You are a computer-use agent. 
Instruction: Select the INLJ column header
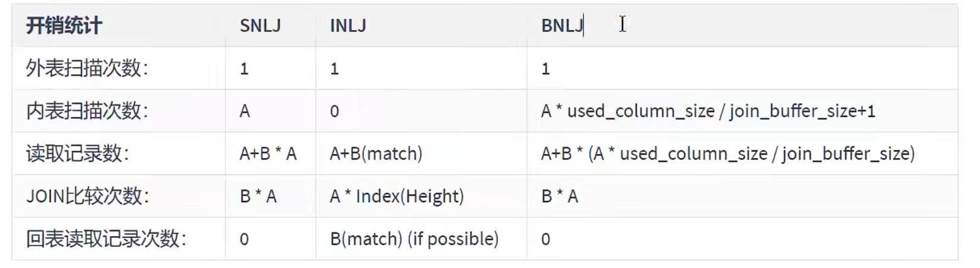coord(348,26)
